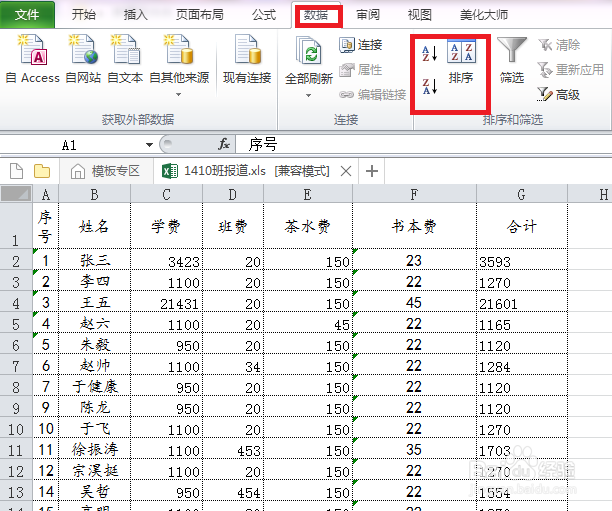Sort ascending with the A-Z icon
Screen dimensions: 612x511
pyautogui.click(x=429, y=53)
